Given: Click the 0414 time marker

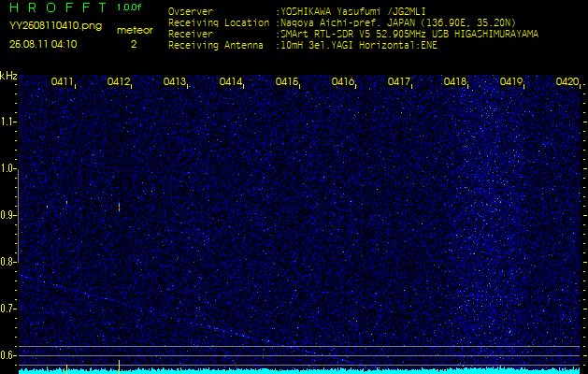Looking at the screenshot, I should click(x=231, y=81).
